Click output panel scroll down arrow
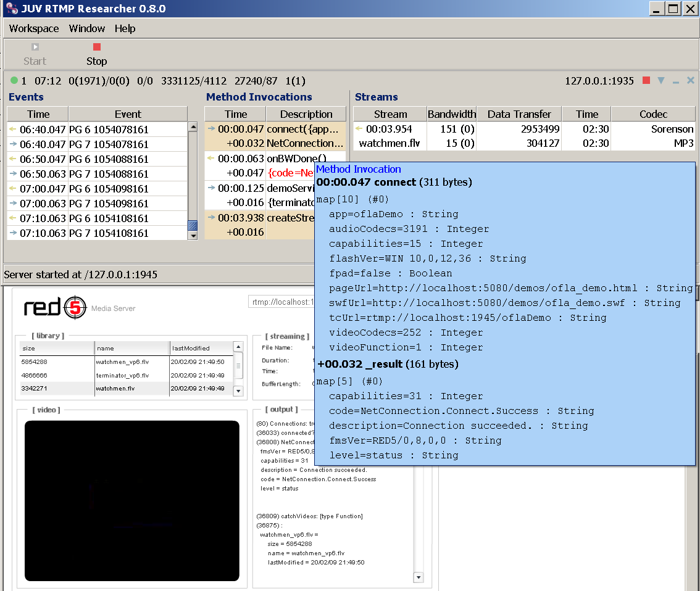The image size is (700, 591). click(x=419, y=577)
